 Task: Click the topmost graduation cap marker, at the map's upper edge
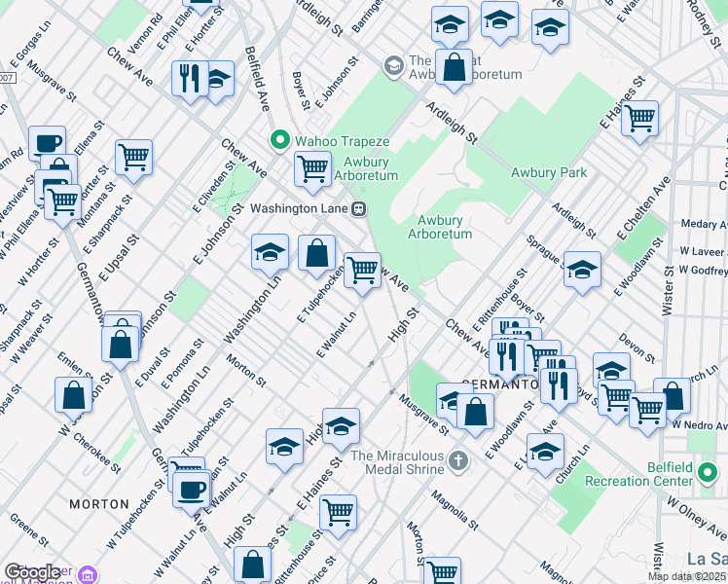[x=499, y=20]
